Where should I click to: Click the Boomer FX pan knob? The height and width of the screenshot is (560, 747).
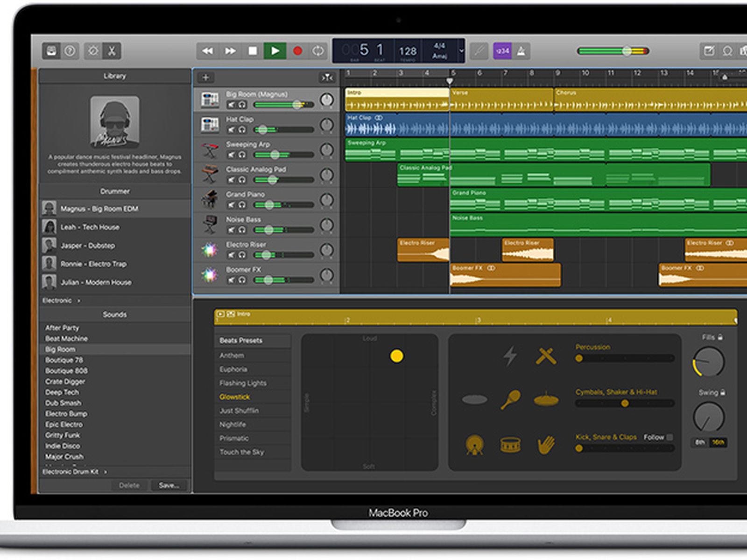coord(327,275)
